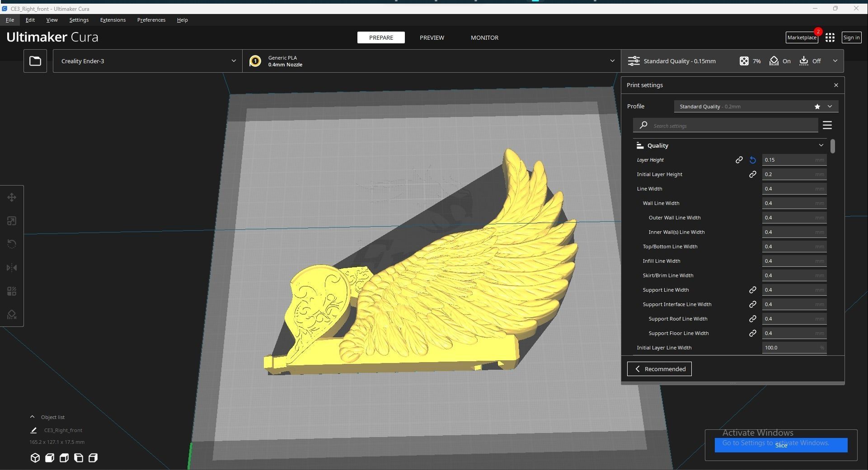Switch to top view icon
This screenshot has height=470, width=868.
coord(64,458)
